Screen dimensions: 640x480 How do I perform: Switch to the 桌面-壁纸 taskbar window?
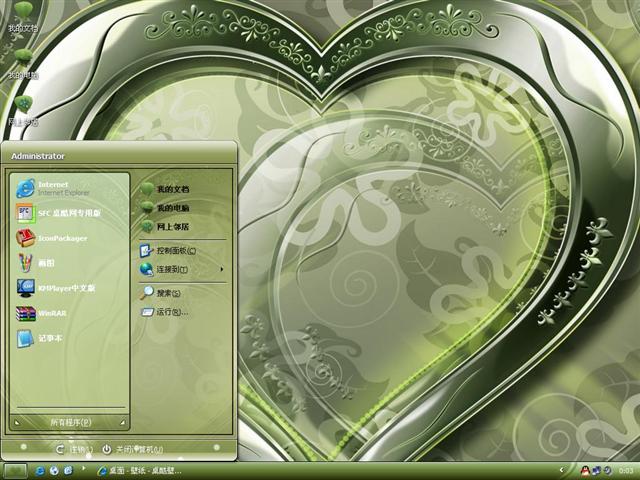pos(140,470)
